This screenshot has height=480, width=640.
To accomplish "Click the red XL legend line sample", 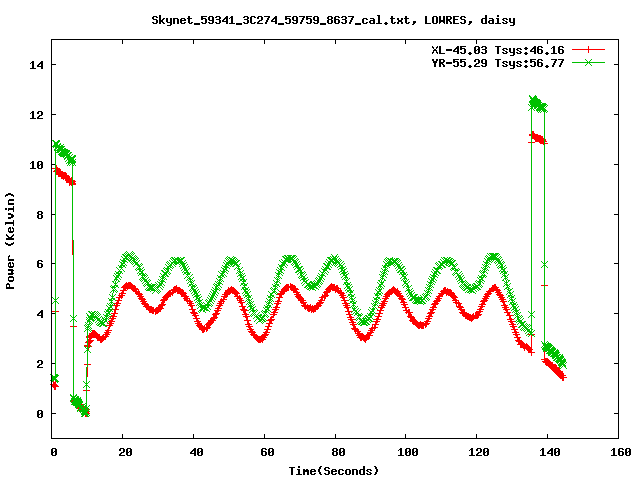I will pyautogui.click(x=588, y=50).
